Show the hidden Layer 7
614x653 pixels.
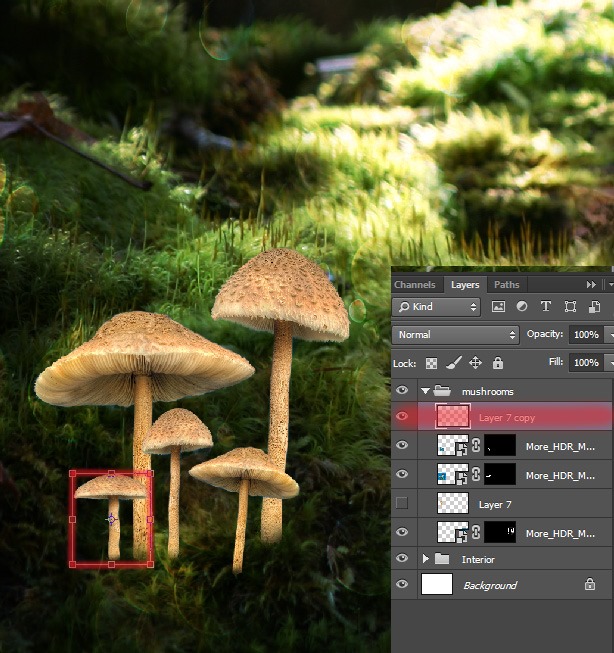(x=402, y=503)
